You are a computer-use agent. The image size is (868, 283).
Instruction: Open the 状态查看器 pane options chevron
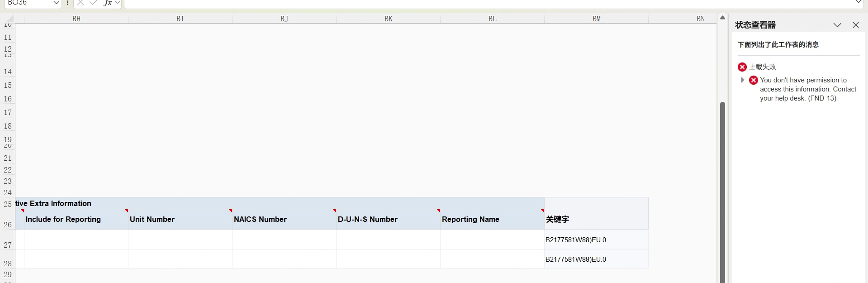click(x=837, y=25)
